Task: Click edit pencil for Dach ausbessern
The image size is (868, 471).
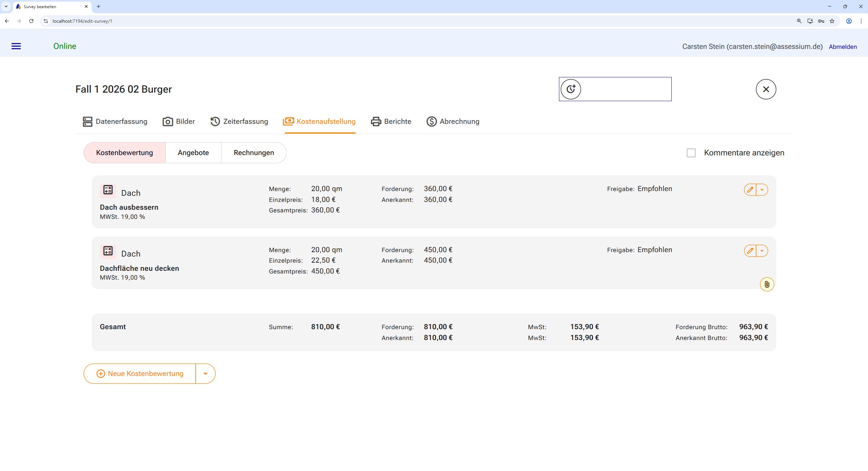Action: [750, 190]
